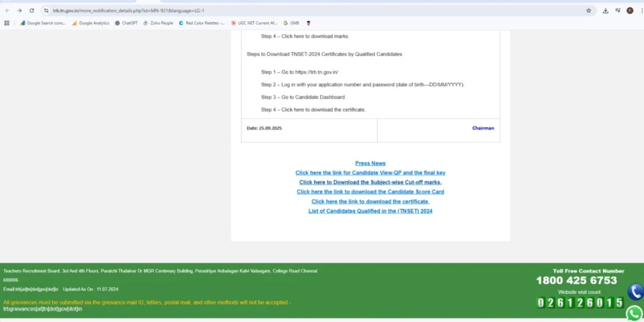Viewport: 644px width, 322px height.
Task: Bookmark this page with the star icon
Action: pos(589,11)
